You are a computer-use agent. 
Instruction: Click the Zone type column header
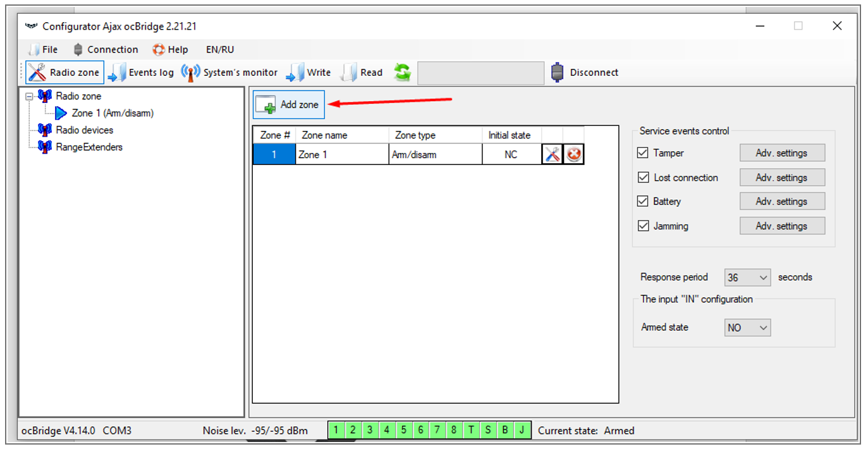[x=436, y=135]
